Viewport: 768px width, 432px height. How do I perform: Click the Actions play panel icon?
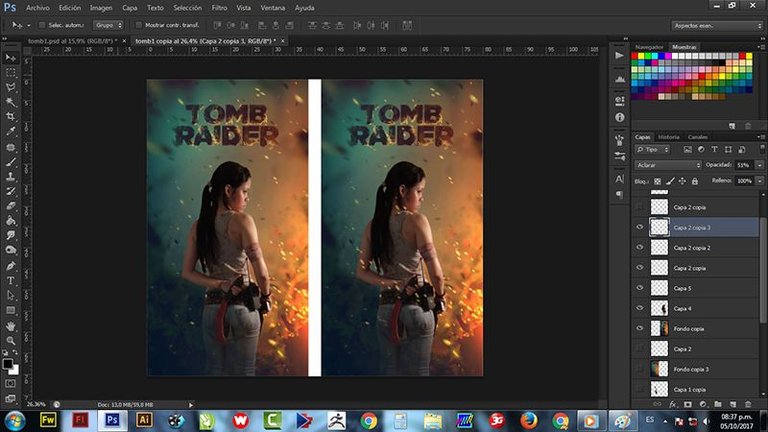(620, 55)
